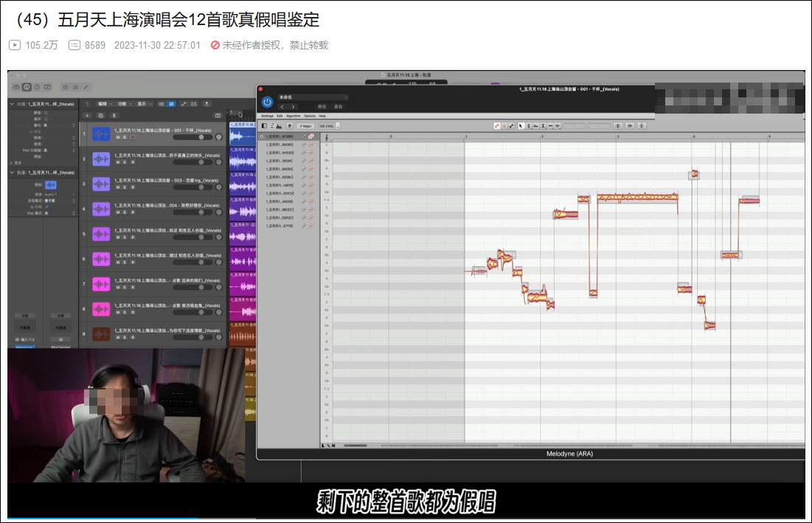
Task: Go to next Melodyne preset arrow
Action: (293, 107)
